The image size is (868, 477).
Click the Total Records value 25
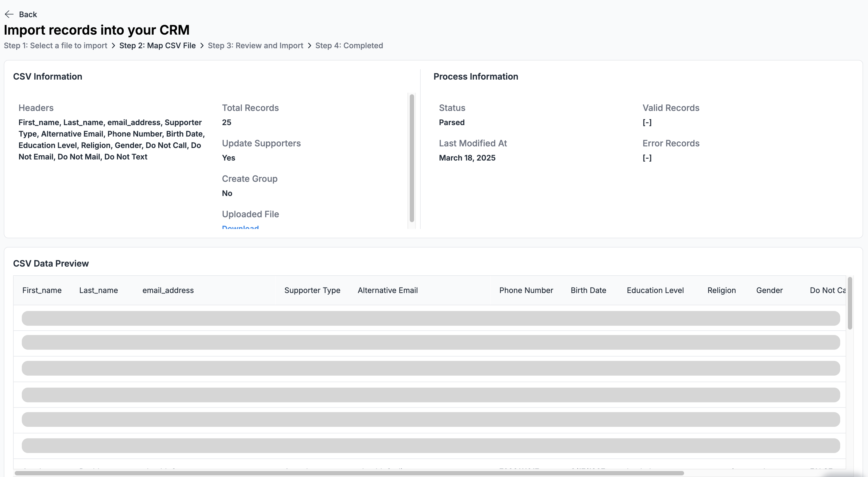(x=226, y=122)
